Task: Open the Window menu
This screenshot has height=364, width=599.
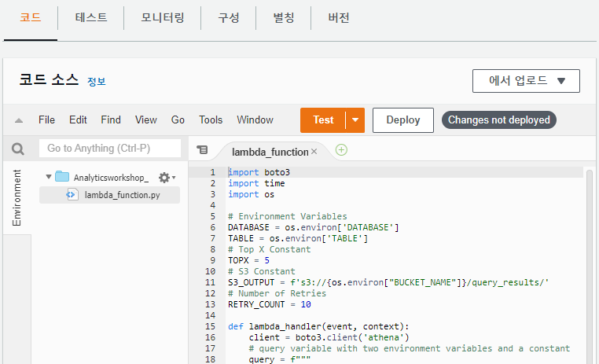Action: (255, 120)
